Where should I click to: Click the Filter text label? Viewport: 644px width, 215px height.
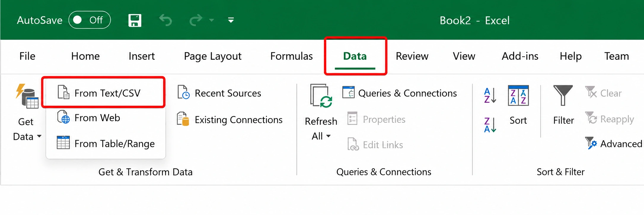563,121
